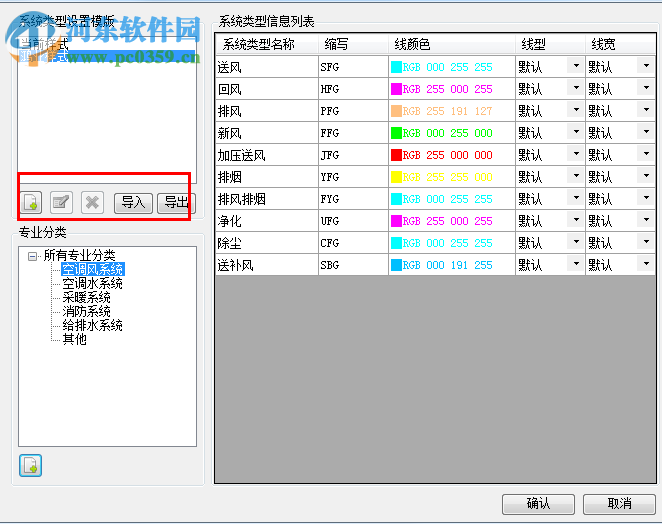Cancel with the 取消 button
The image size is (662, 524).
[x=619, y=504]
